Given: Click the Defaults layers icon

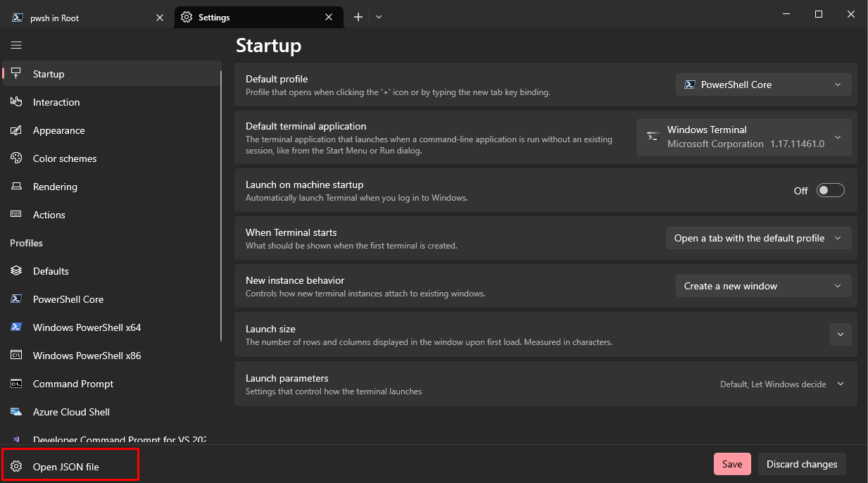Looking at the screenshot, I should coord(16,271).
